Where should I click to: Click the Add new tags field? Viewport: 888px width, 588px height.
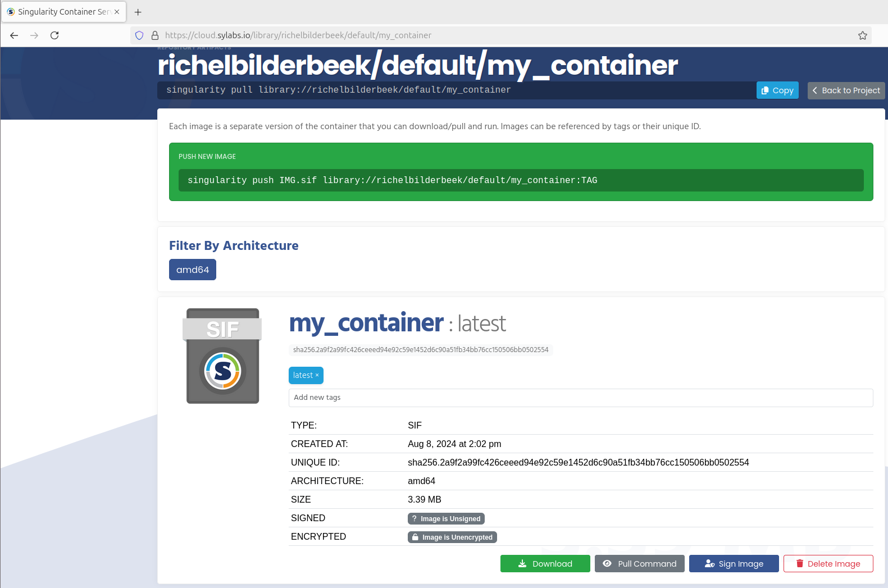[x=580, y=398]
